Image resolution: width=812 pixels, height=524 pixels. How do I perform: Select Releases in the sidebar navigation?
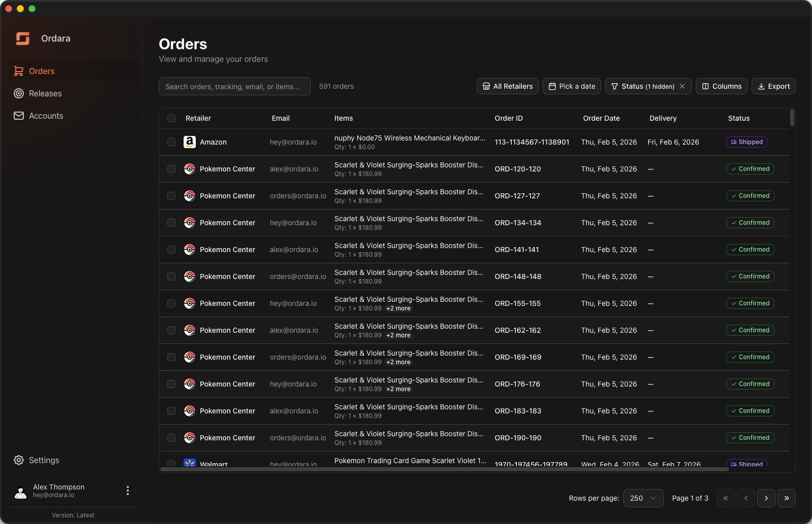point(45,93)
